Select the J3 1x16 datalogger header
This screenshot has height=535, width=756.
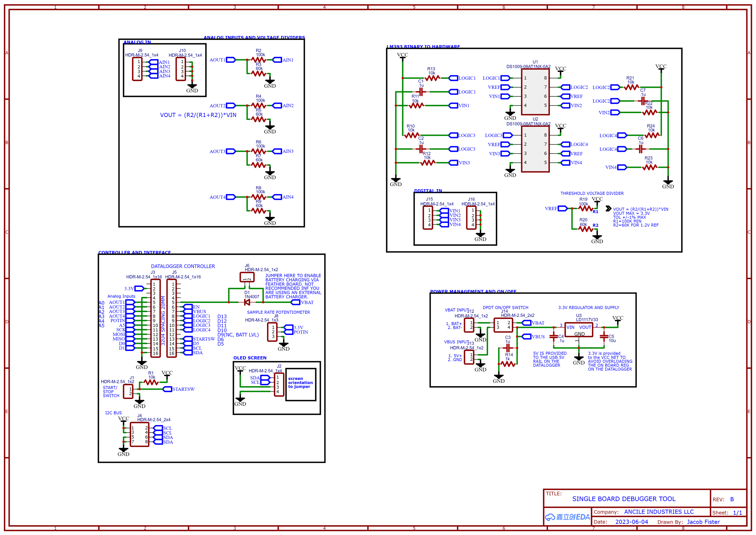click(155, 318)
